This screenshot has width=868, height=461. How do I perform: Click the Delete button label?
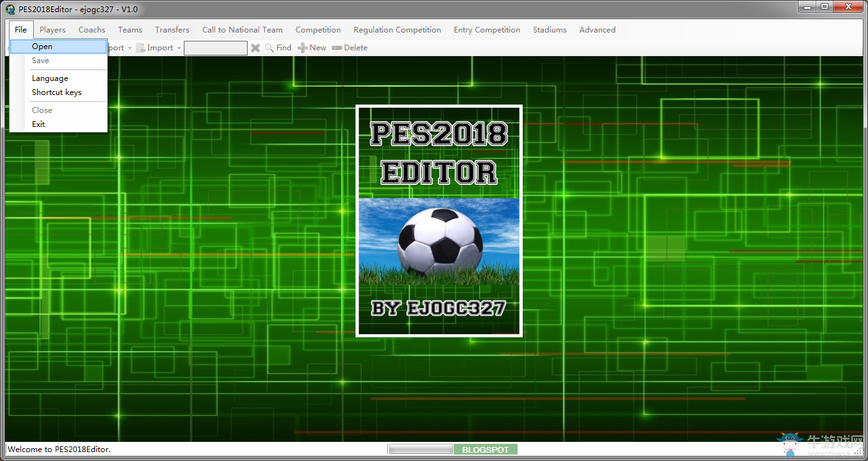355,48
